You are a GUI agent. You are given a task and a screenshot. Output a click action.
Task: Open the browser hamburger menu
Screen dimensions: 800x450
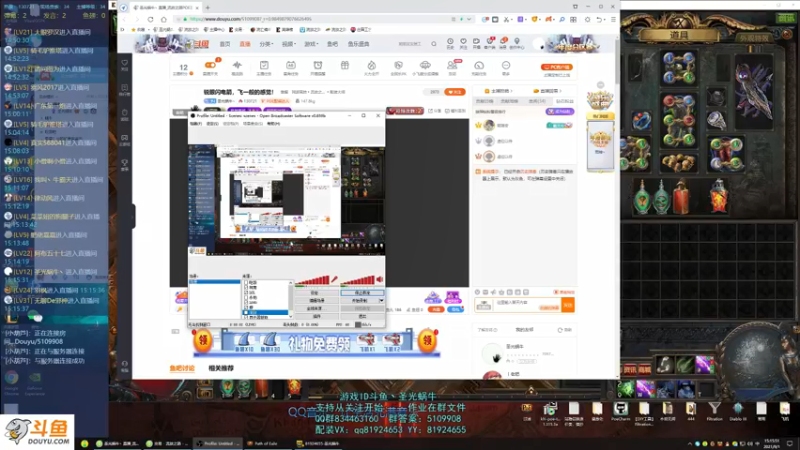613,19
